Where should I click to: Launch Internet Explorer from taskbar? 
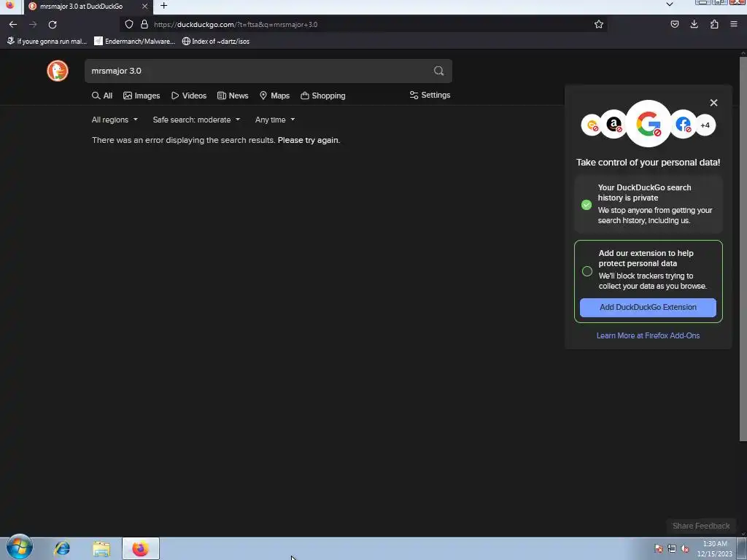tap(62, 548)
